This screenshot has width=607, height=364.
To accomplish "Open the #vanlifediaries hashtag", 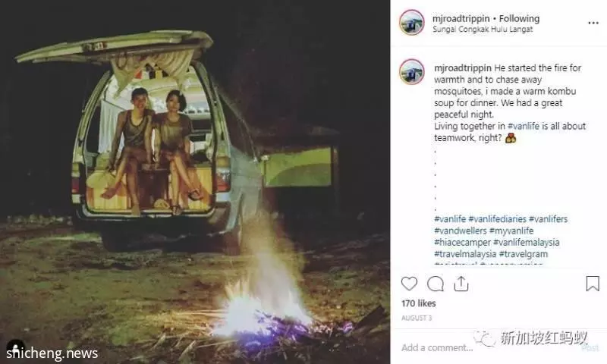I will click(x=497, y=219).
